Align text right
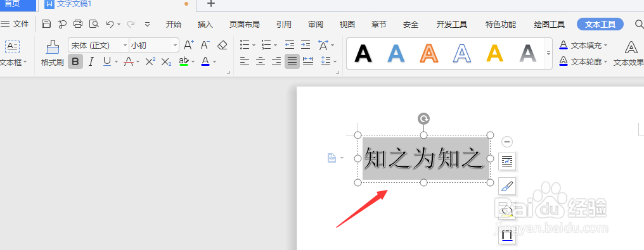The image size is (644, 250). (276, 61)
